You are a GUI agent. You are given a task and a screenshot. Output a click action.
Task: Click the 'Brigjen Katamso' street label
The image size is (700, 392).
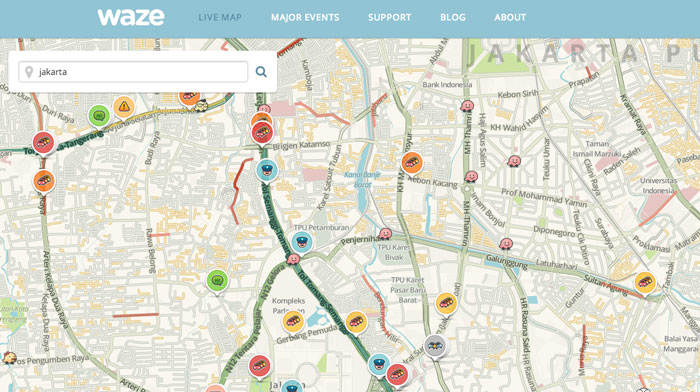pyautogui.click(x=301, y=145)
